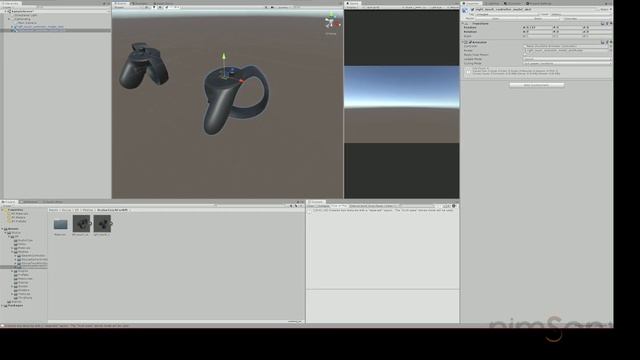Toggle the Apply Root Motion checkbox
This screenshot has height=360, width=640.
coord(525,55)
